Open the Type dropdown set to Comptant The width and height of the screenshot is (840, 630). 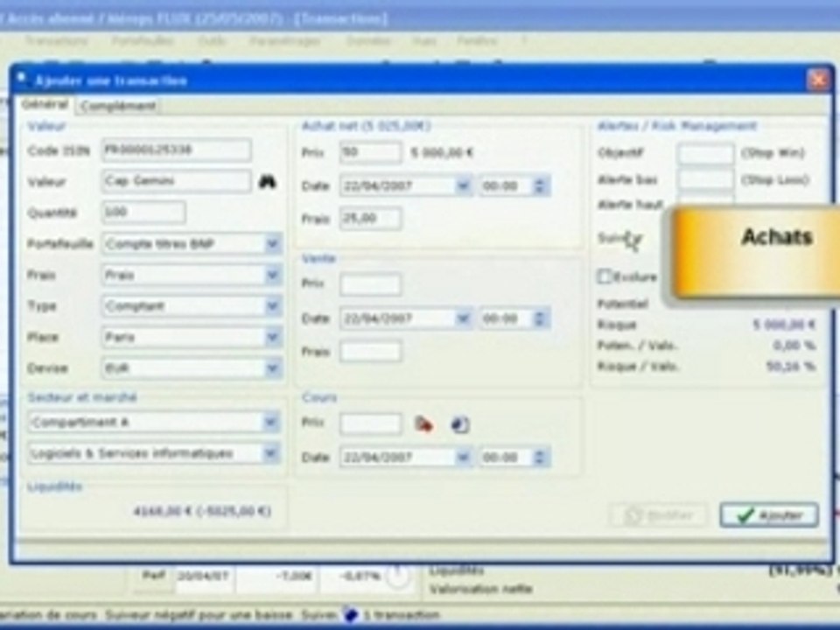click(273, 306)
